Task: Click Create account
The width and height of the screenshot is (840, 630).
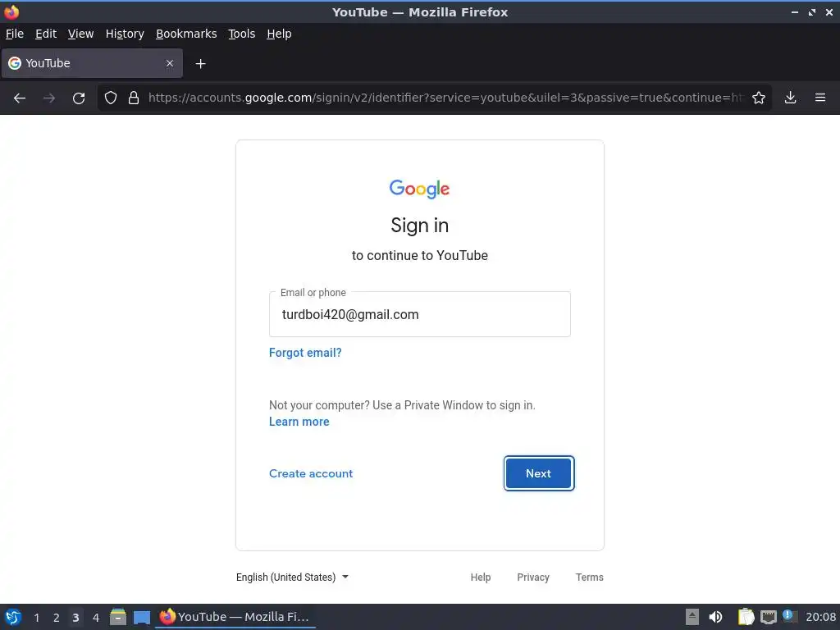Action: tap(311, 473)
